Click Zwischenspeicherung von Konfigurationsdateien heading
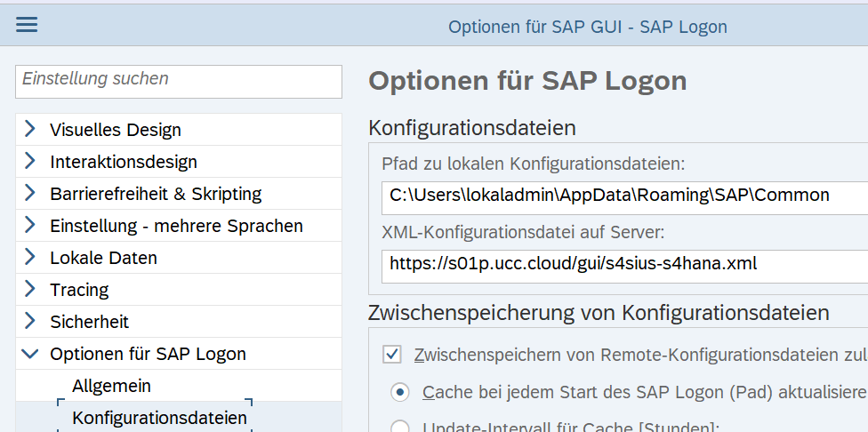This screenshot has height=432, width=868. tap(599, 313)
